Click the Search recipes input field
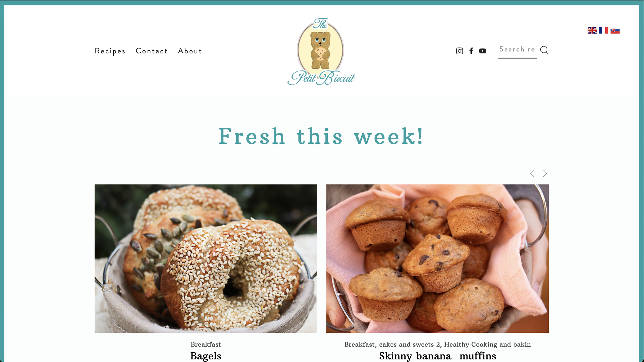The image size is (644, 362). click(517, 50)
